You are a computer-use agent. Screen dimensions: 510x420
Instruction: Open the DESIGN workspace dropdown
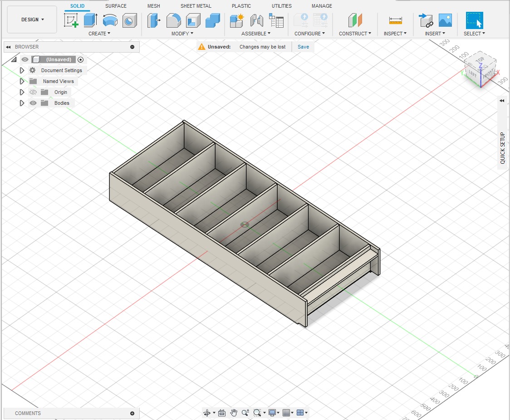[32, 20]
